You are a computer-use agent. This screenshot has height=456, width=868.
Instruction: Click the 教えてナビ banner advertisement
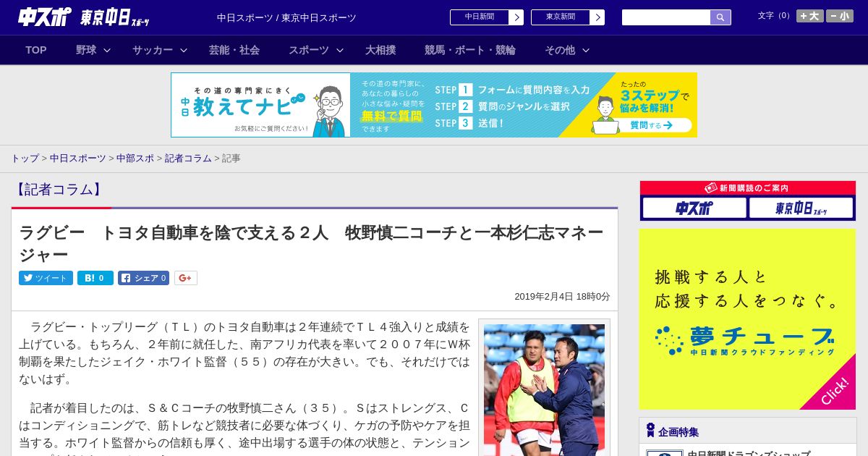(434, 105)
